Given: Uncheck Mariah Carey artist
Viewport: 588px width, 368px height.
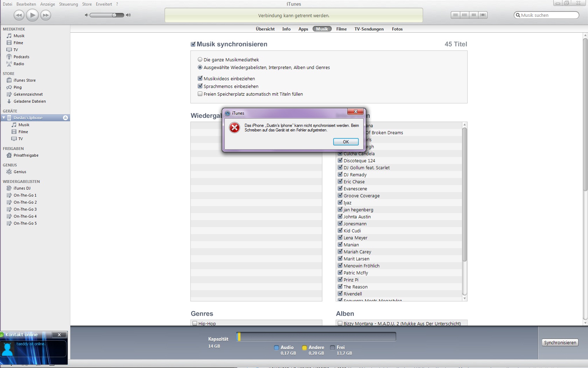Looking at the screenshot, I should pyautogui.click(x=340, y=252).
